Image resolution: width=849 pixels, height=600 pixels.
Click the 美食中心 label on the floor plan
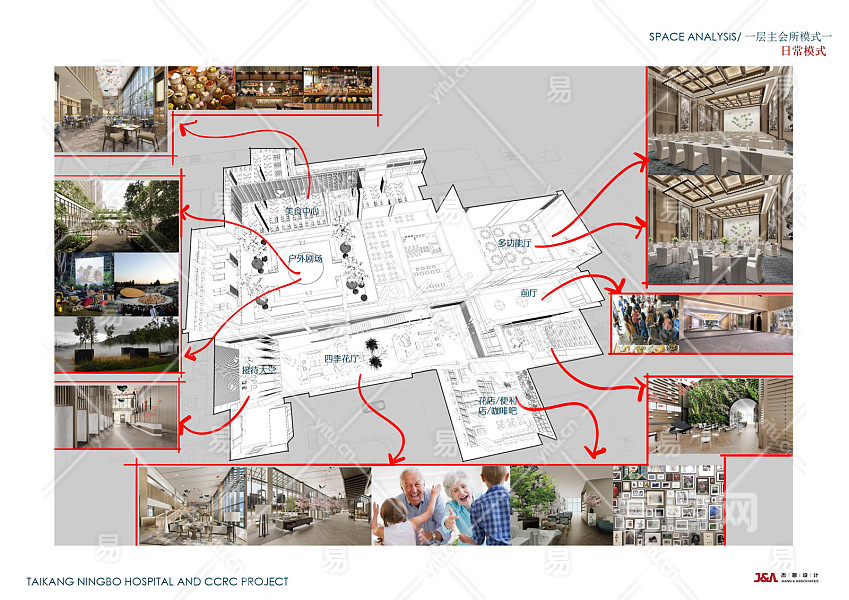302,211
